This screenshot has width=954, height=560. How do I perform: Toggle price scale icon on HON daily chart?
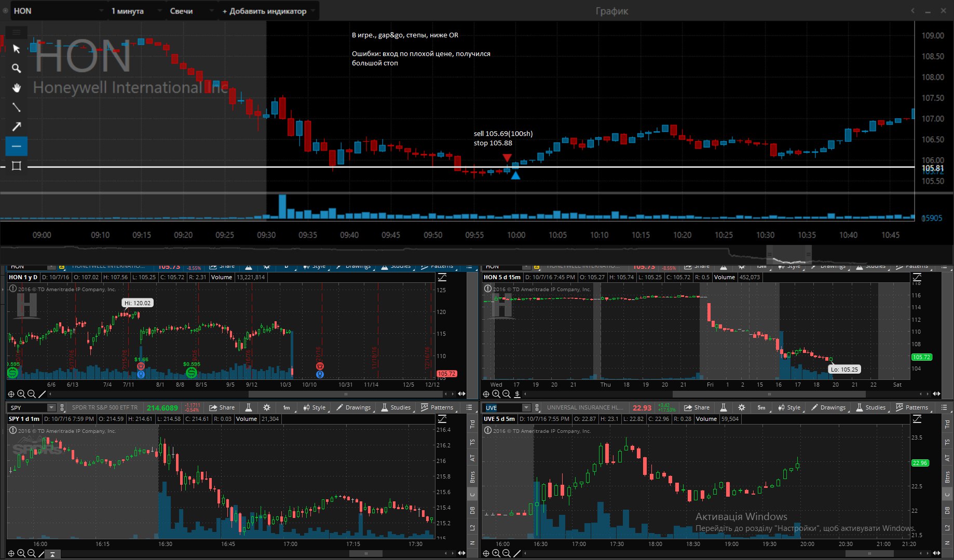[442, 277]
